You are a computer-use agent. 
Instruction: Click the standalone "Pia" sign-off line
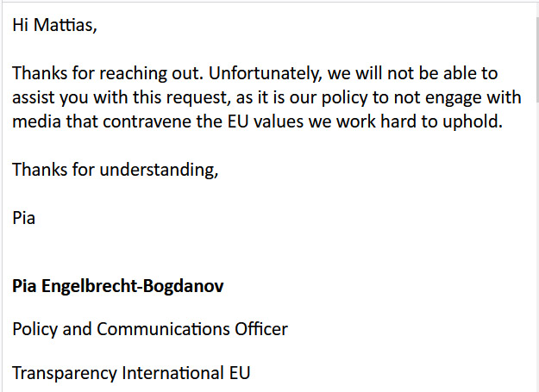pyautogui.click(x=24, y=217)
